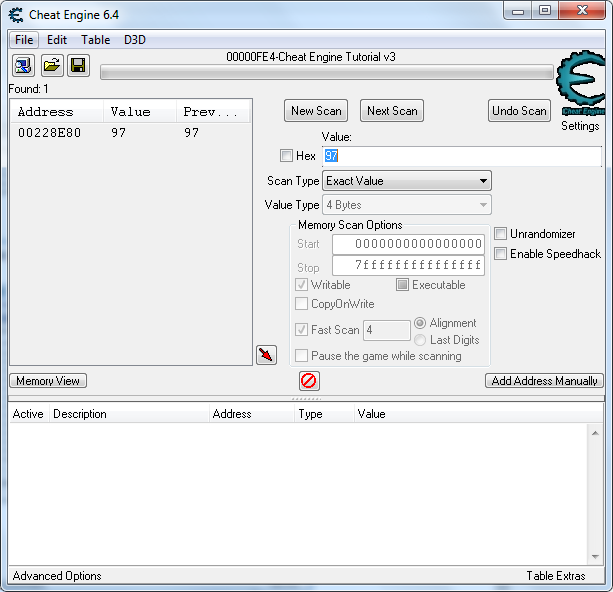Click the Start address field
613x592 pixels.
click(x=409, y=244)
